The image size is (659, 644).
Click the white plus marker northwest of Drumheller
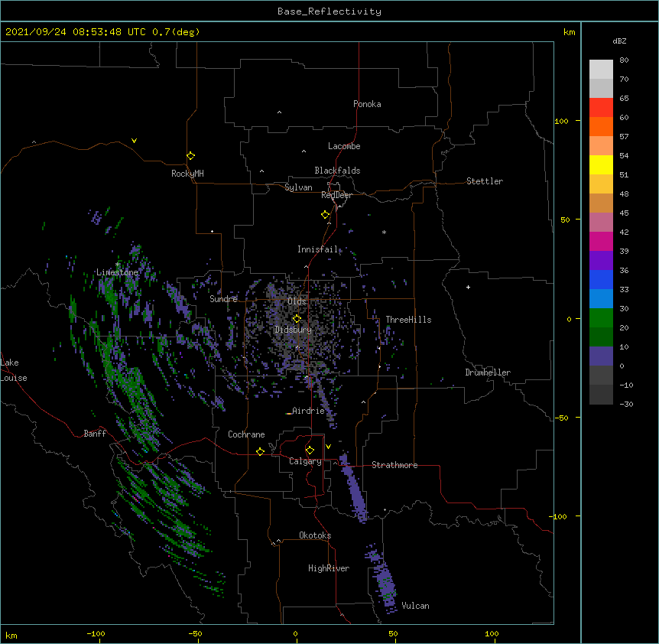[468, 287]
